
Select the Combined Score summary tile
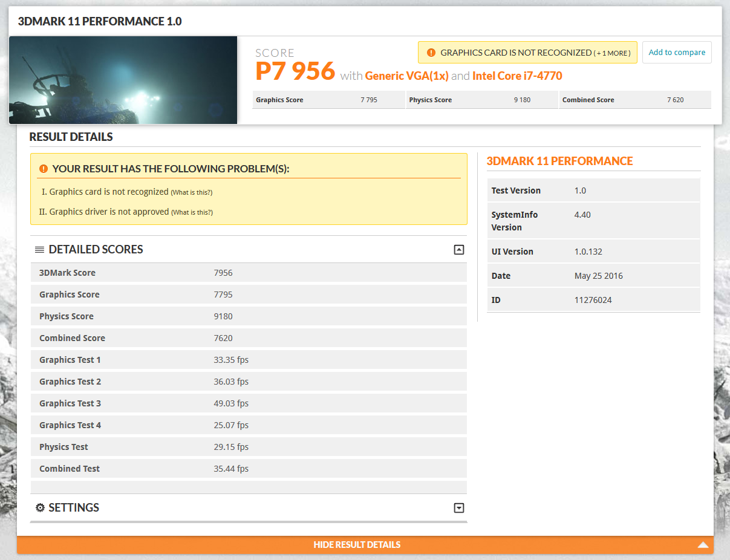point(634,100)
